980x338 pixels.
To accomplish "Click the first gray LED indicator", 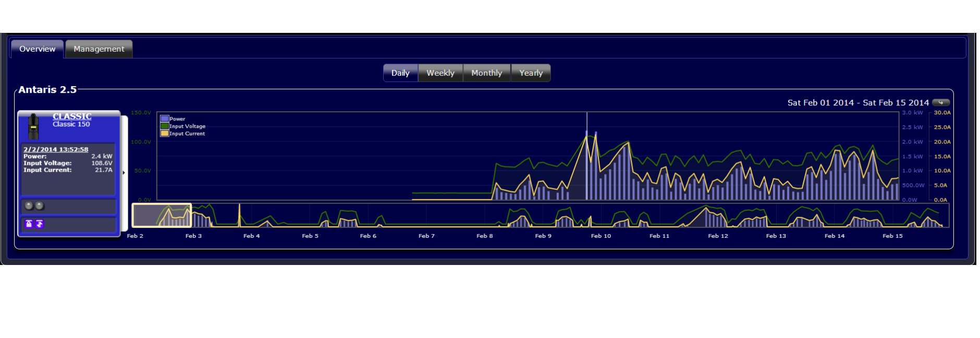I will [29, 206].
